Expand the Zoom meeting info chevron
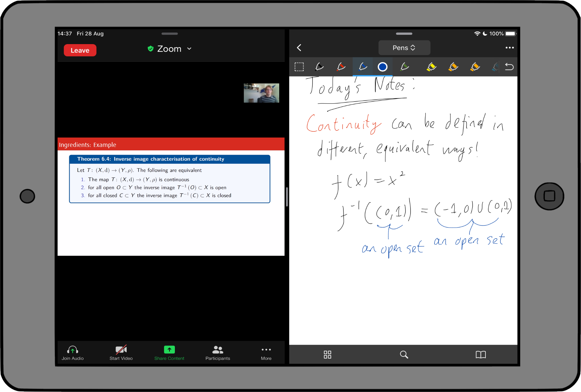581x392 pixels. tap(189, 49)
